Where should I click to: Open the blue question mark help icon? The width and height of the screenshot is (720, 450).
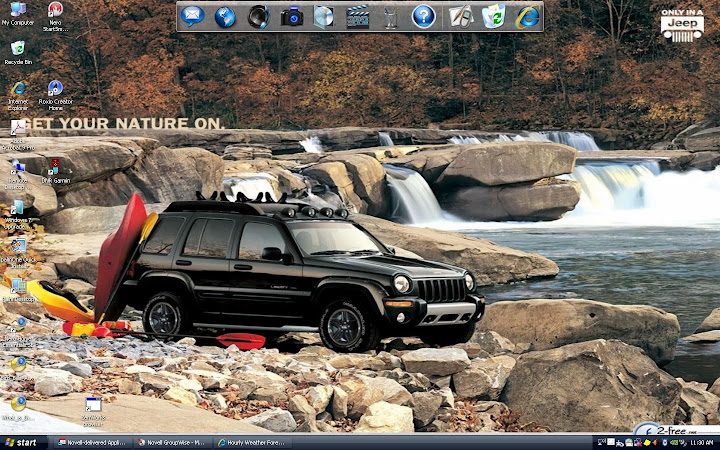point(423,17)
